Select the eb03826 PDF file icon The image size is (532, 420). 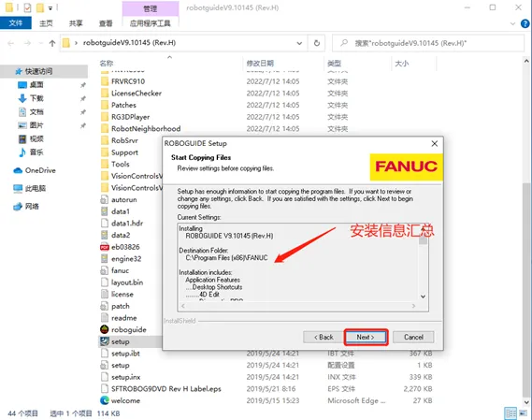click(105, 247)
